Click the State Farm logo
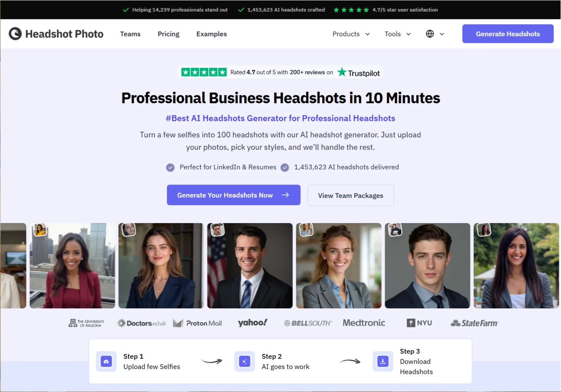This screenshot has width=561, height=392. [x=475, y=323]
